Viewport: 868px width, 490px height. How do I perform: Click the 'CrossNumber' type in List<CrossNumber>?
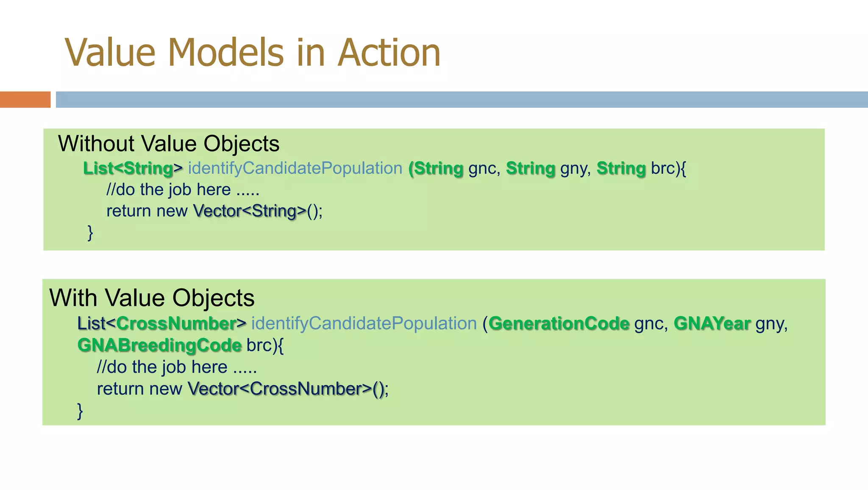[x=176, y=324]
